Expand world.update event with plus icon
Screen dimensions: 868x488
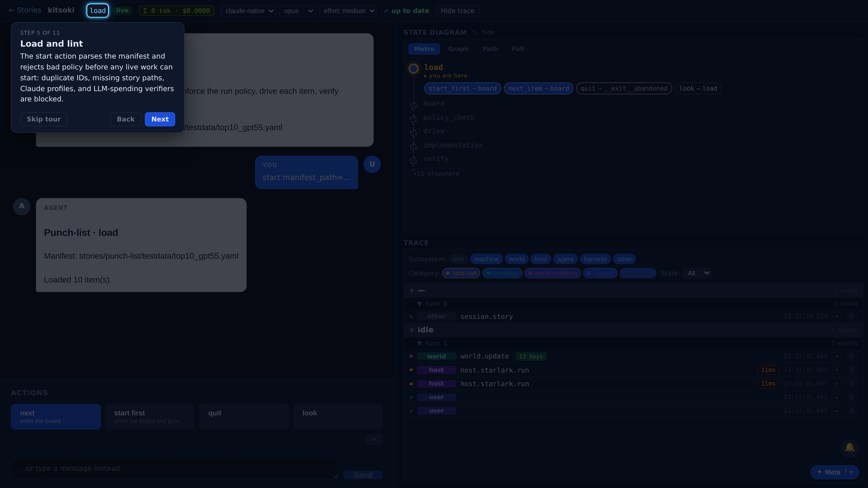point(837,356)
